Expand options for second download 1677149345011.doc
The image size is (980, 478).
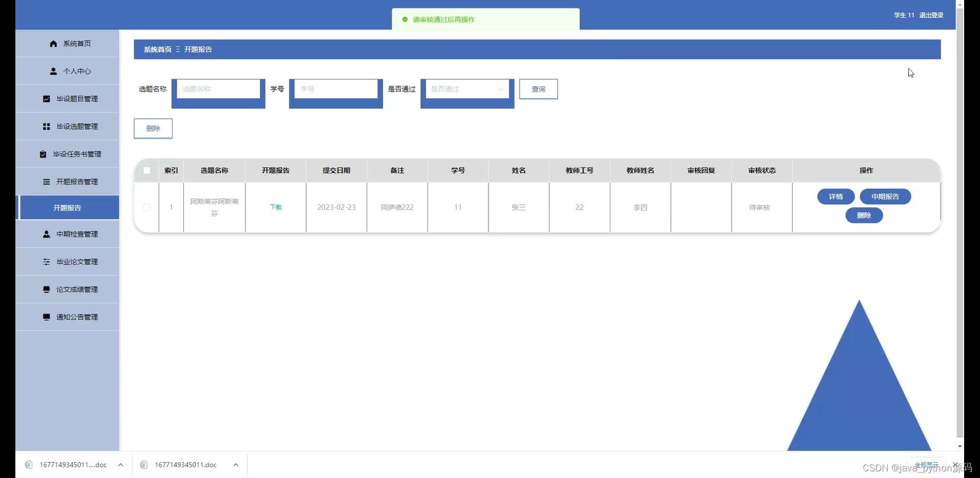tap(236, 465)
